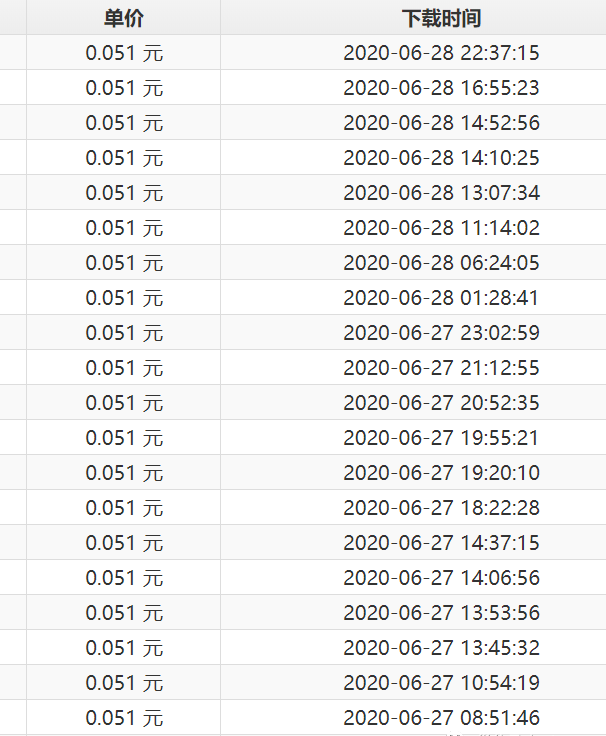Viewport: 606px width, 736px height.
Task: Click the 下载时间 column header
Action: (441, 18)
